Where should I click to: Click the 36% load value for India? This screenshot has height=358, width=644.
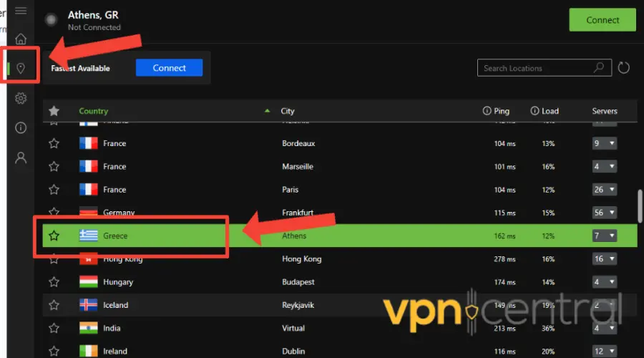pyautogui.click(x=548, y=329)
